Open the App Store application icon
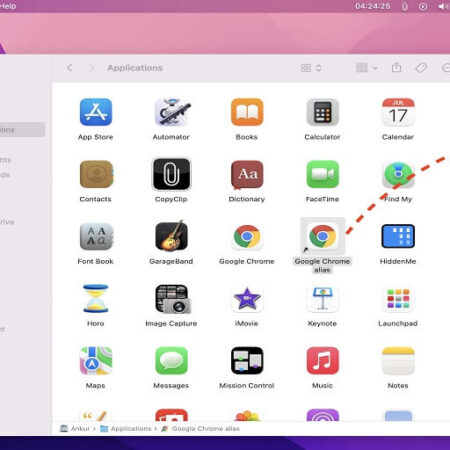Image resolution: width=450 pixels, height=450 pixels. coord(96,112)
